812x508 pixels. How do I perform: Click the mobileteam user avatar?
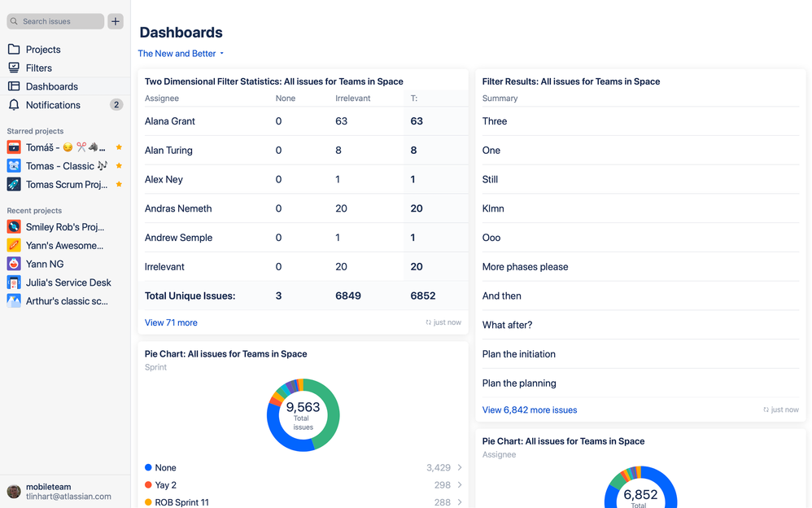14,491
